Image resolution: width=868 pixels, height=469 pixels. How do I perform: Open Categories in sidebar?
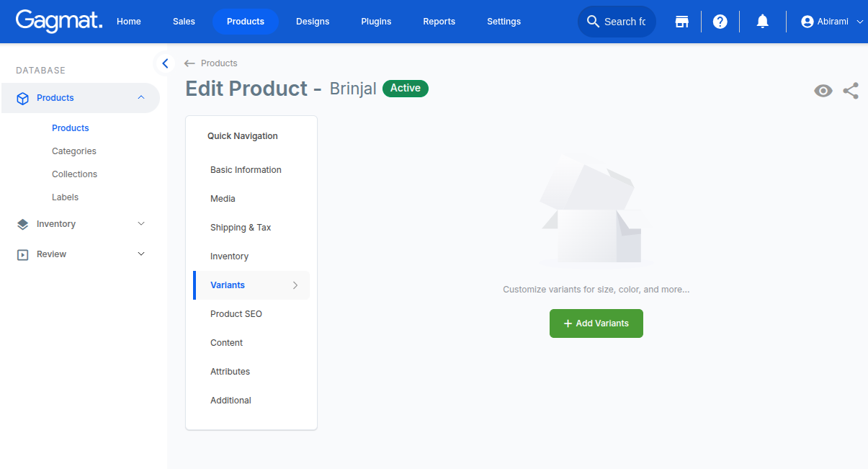[x=74, y=151]
